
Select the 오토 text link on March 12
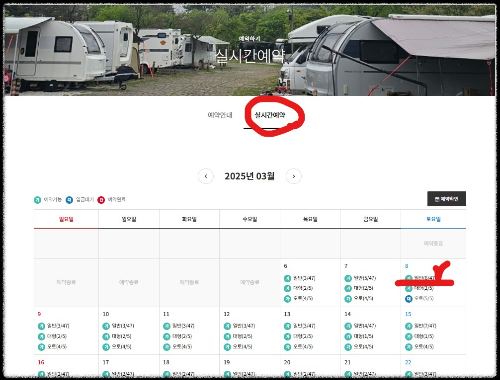[242, 347]
